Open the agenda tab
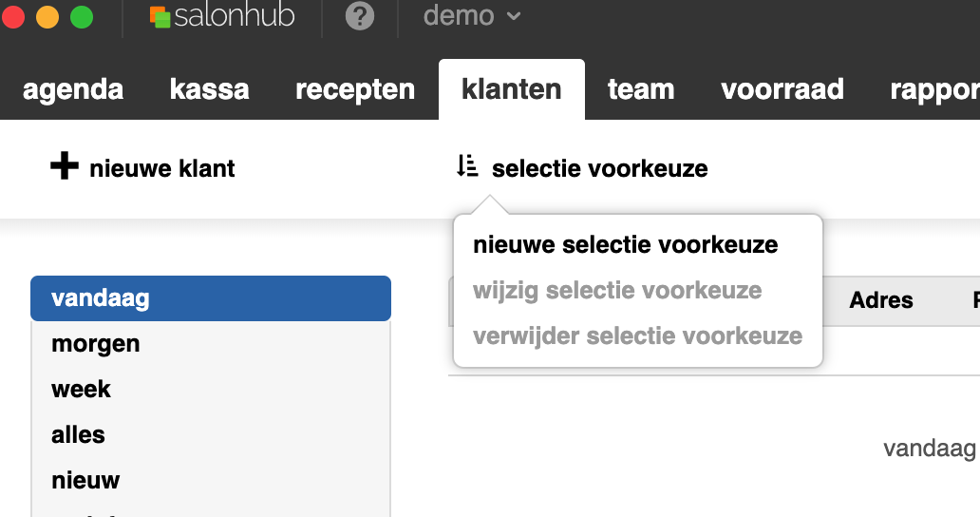This screenshot has width=980, height=517. coord(73,89)
